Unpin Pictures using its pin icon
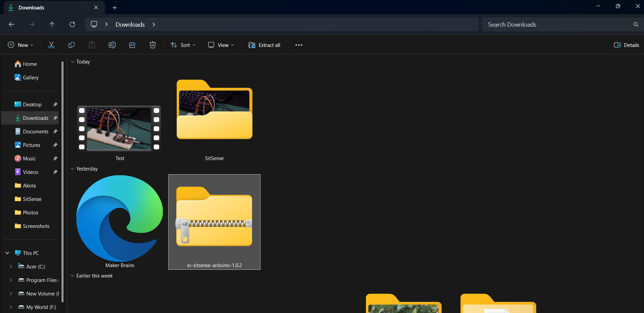This screenshot has height=313, width=644. click(55, 145)
